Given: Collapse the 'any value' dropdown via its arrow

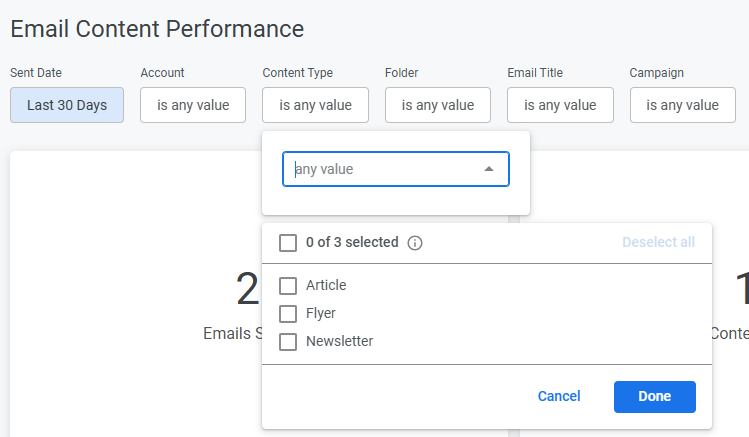Looking at the screenshot, I should (x=489, y=169).
